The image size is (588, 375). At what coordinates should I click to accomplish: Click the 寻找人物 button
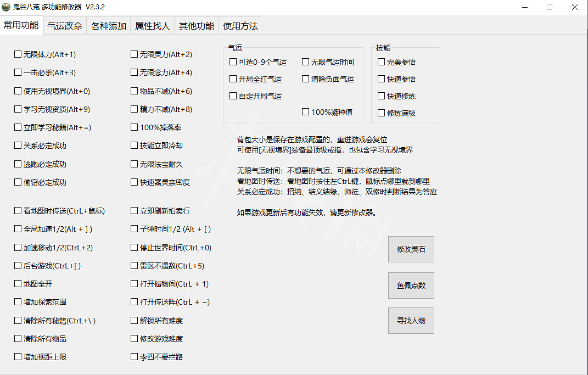click(x=411, y=320)
